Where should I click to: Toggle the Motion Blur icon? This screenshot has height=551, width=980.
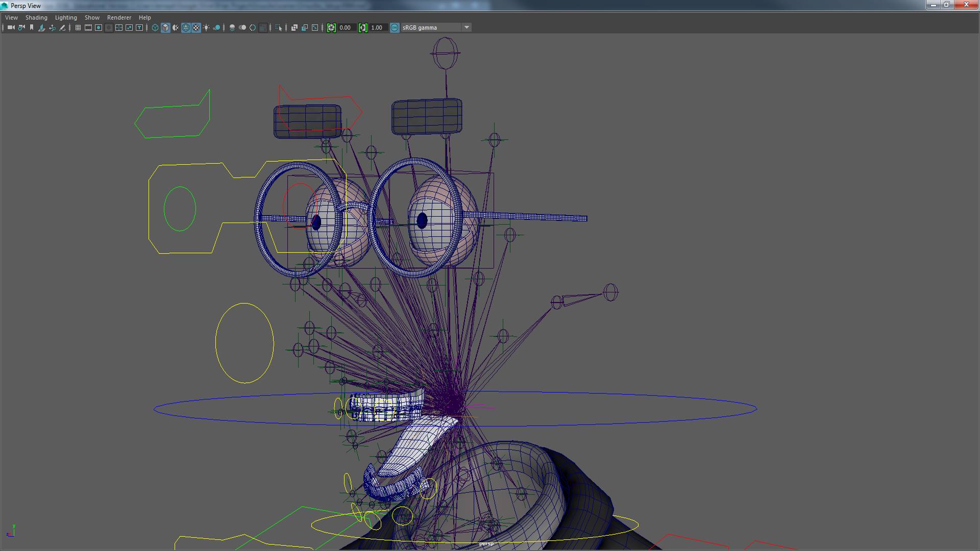[x=242, y=28]
